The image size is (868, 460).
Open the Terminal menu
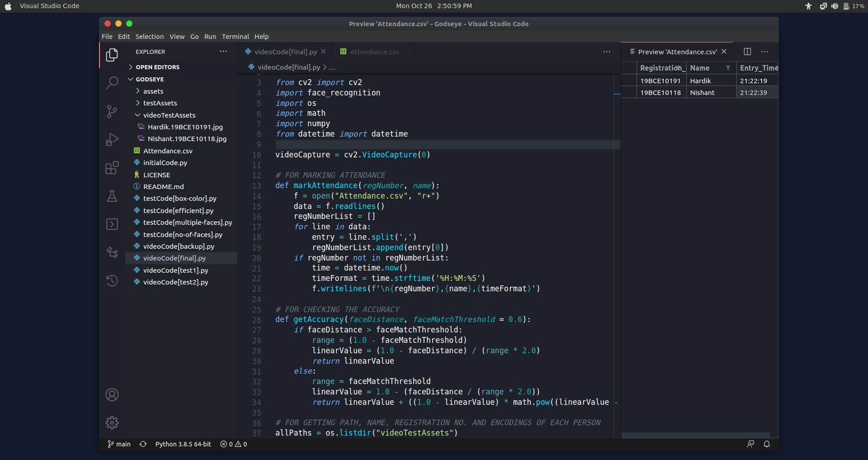click(x=235, y=37)
